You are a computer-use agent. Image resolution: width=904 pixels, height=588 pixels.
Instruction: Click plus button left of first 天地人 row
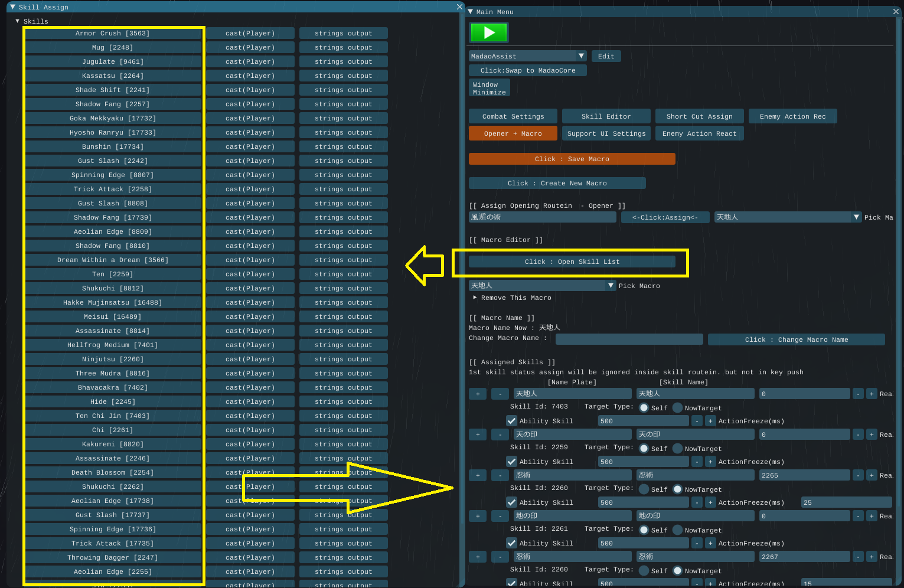click(x=478, y=394)
